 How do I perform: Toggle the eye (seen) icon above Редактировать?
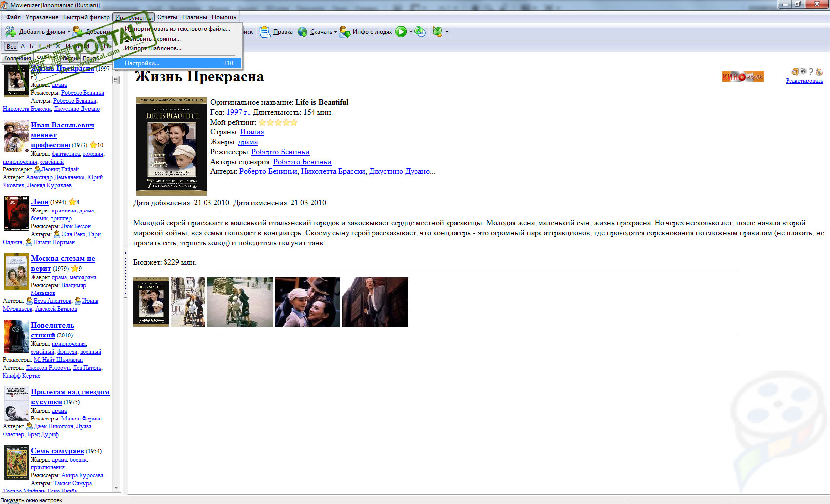pyautogui.click(x=803, y=71)
